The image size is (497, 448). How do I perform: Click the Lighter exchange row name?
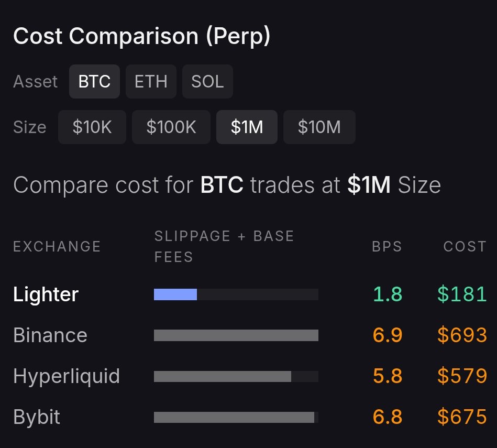point(46,294)
